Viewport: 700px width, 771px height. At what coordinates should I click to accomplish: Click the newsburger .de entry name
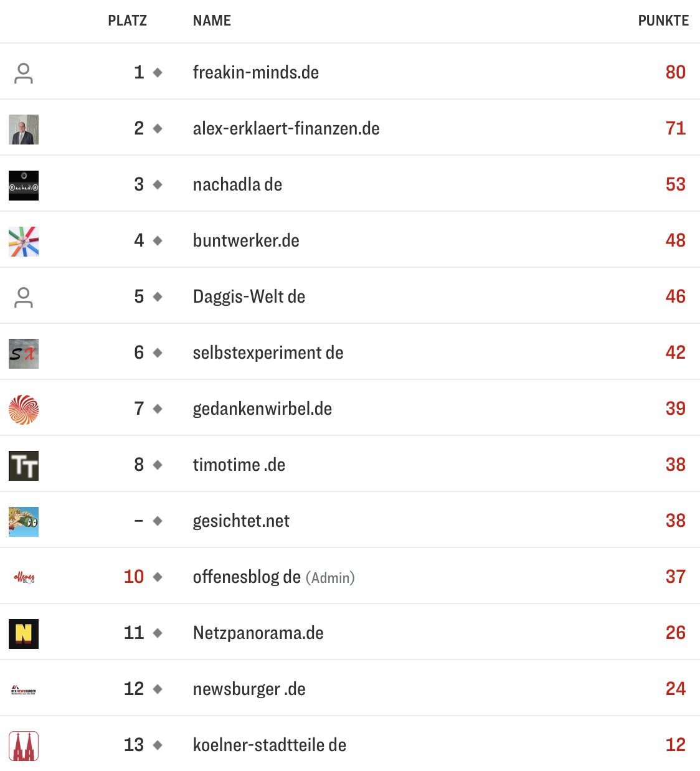(249, 689)
